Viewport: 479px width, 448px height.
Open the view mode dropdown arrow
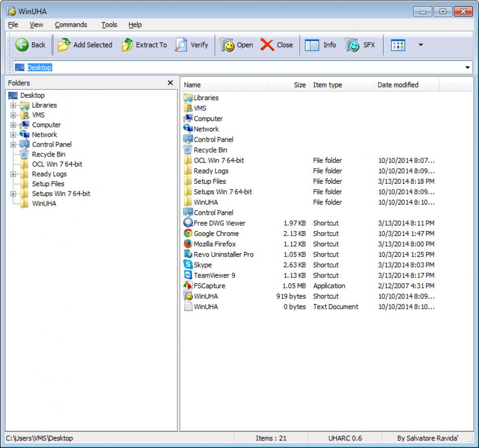pyautogui.click(x=421, y=45)
